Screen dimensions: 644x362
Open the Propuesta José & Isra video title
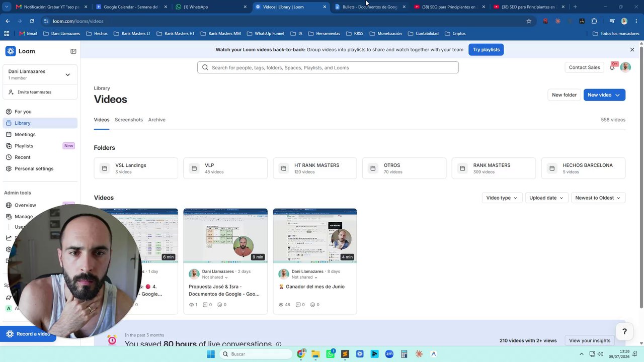click(x=224, y=290)
